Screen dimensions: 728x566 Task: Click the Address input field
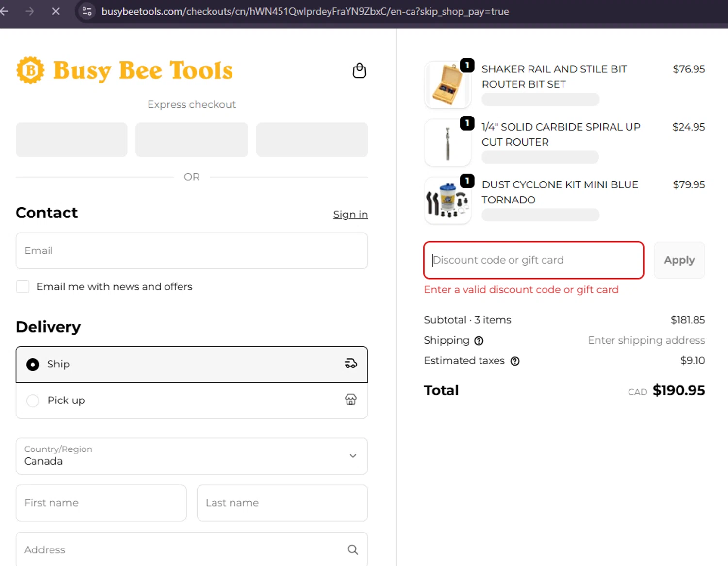click(192, 549)
